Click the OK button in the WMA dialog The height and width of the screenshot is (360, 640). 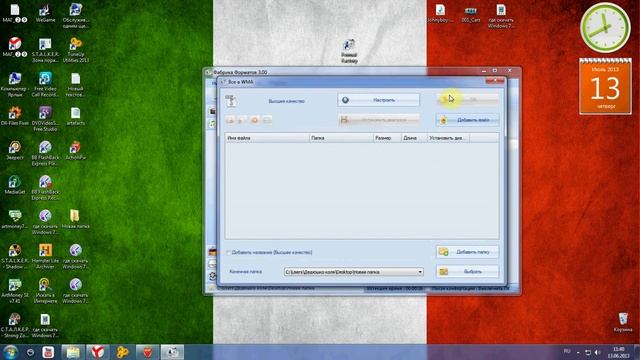pyautogui.click(x=468, y=99)
